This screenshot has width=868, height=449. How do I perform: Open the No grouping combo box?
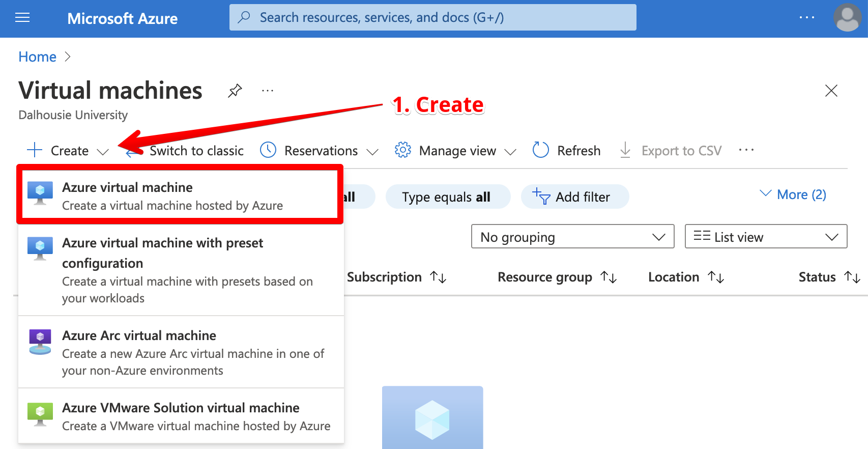[572, 237]
